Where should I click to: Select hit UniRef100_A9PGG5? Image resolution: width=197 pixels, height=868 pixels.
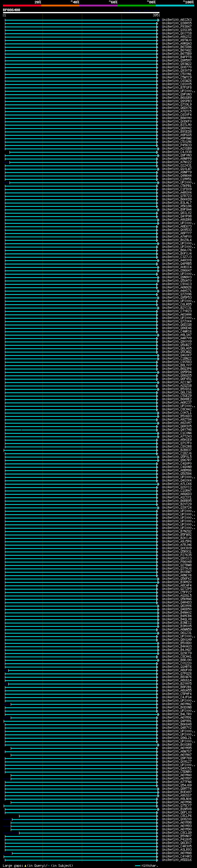coord(177,135)
